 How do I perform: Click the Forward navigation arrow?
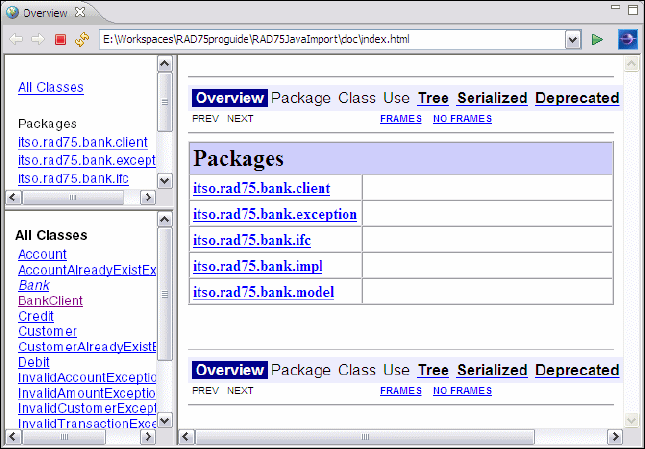(x=38, y=39)
